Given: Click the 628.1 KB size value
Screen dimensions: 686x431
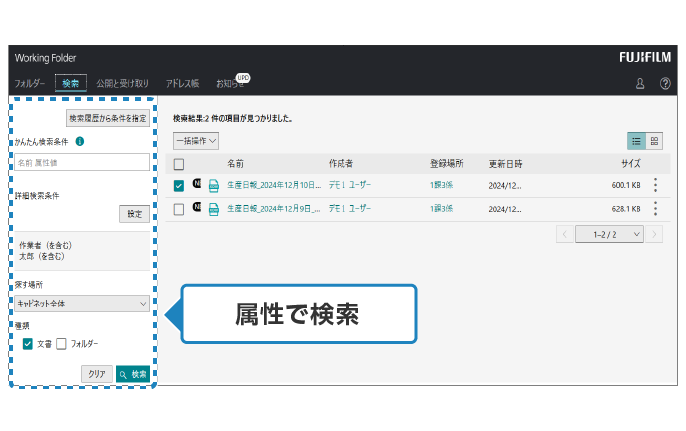Looking at the screenshot, I should tap(626, 209).
